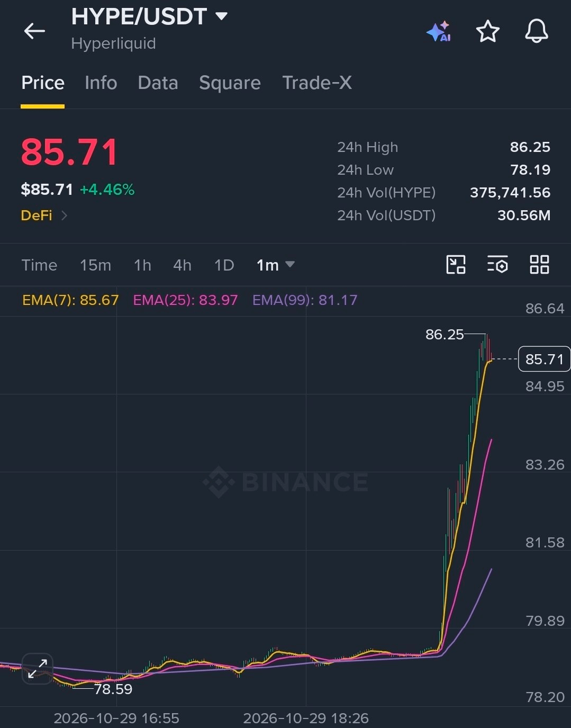Open the Trade-X tab
The width and height of the screenshot is (571, 728).
(317, 83)
